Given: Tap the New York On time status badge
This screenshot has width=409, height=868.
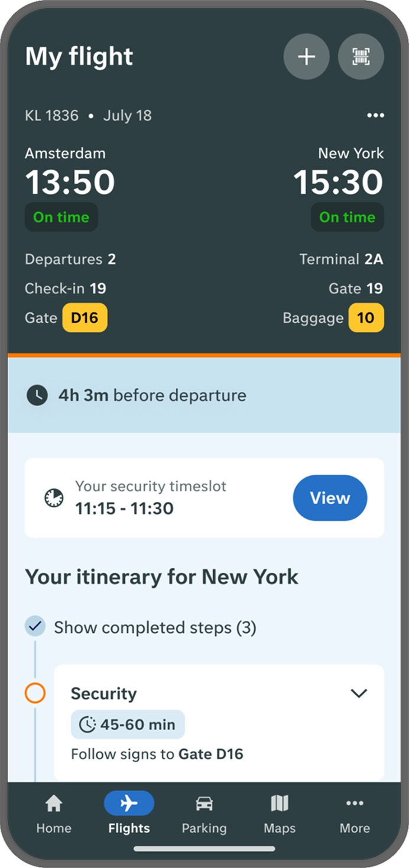Looking at the screenshot, I should 347,217.
